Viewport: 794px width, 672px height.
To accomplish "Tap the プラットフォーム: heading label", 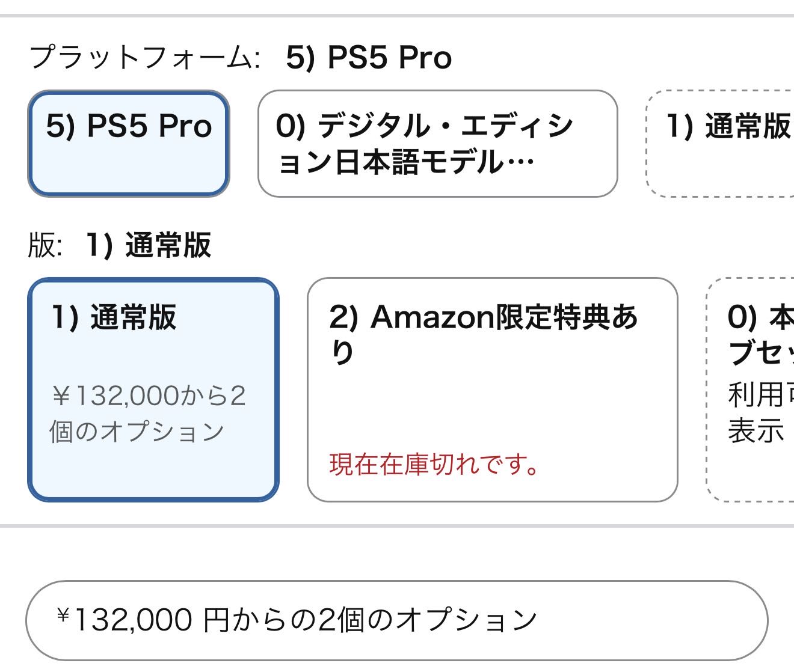I will click(144, 58).
